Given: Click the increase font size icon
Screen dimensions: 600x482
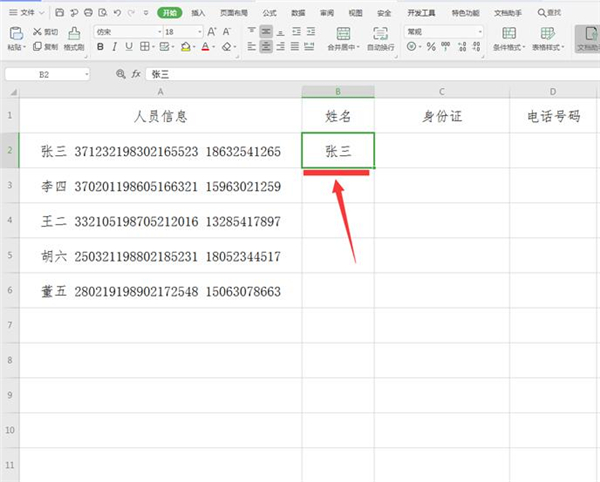Looking at the screenshot, I should point(212,31).
